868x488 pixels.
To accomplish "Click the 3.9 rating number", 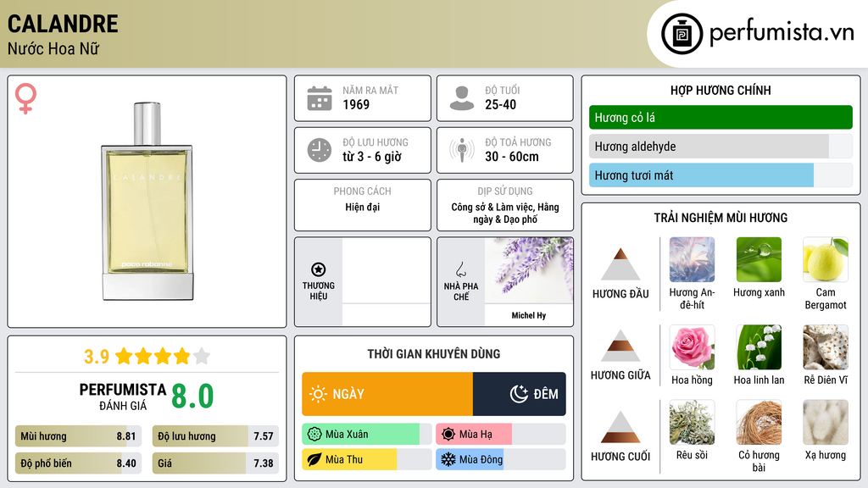I will pyautogui.click(x=97, y=357).
